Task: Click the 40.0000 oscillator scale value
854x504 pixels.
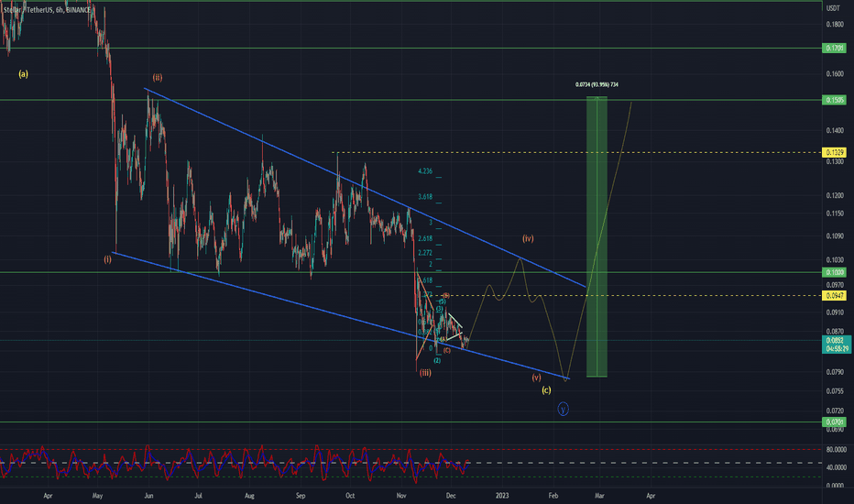Action: [836, 467]
